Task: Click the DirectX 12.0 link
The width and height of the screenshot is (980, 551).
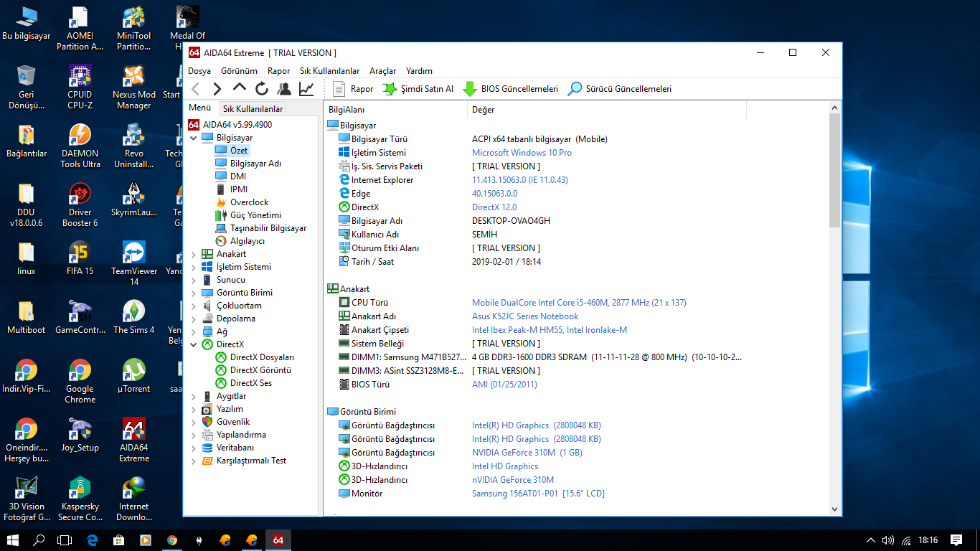Action: (x=494, y=207)
